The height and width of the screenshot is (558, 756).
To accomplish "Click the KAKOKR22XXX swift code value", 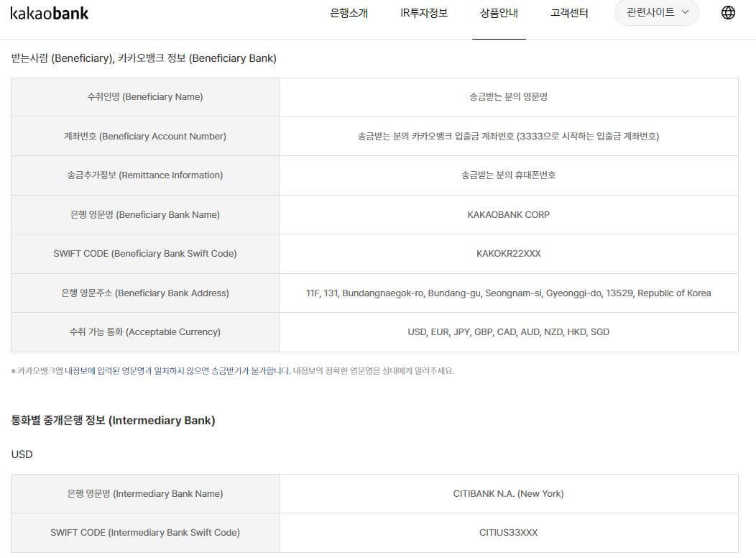I will coord(509,254).
